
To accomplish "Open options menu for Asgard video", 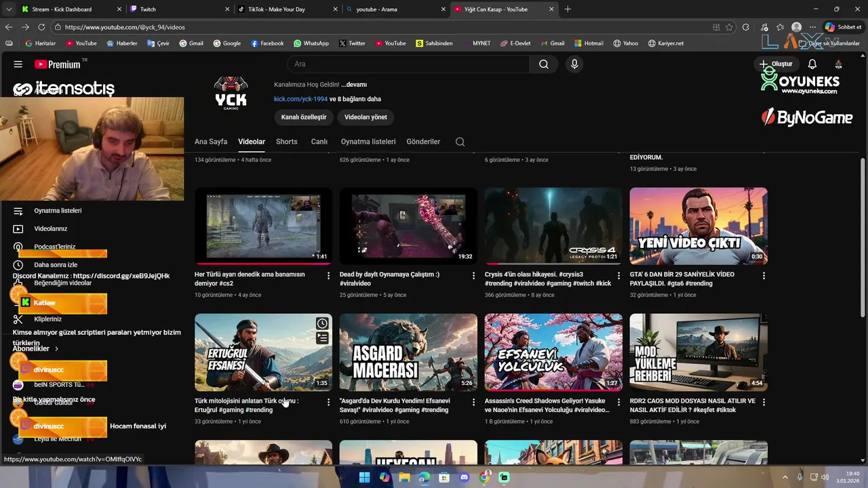I will pos(474,403).
